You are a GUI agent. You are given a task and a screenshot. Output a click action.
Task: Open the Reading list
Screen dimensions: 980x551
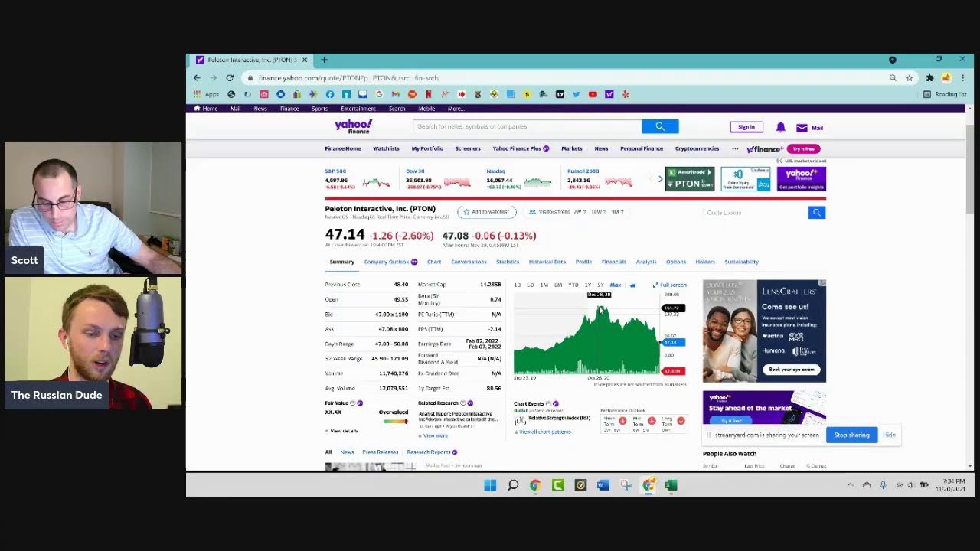[x=945, y=94]
